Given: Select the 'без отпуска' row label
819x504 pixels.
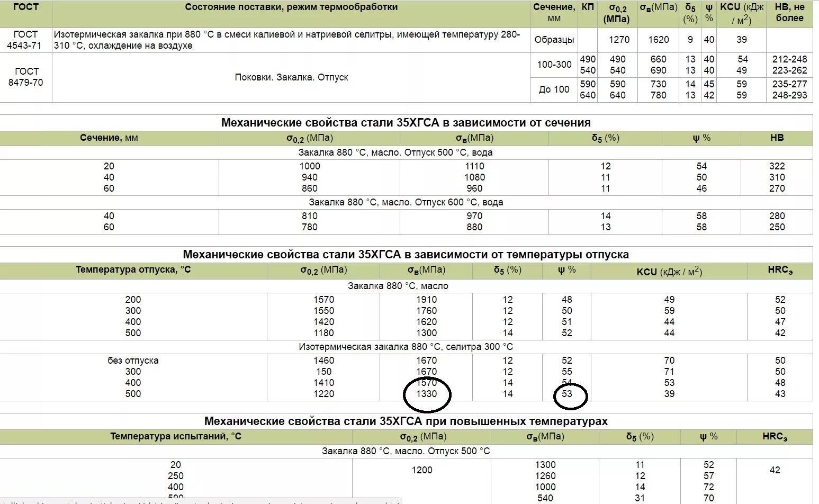Looking at the screenshot, I should coord(133,361).
